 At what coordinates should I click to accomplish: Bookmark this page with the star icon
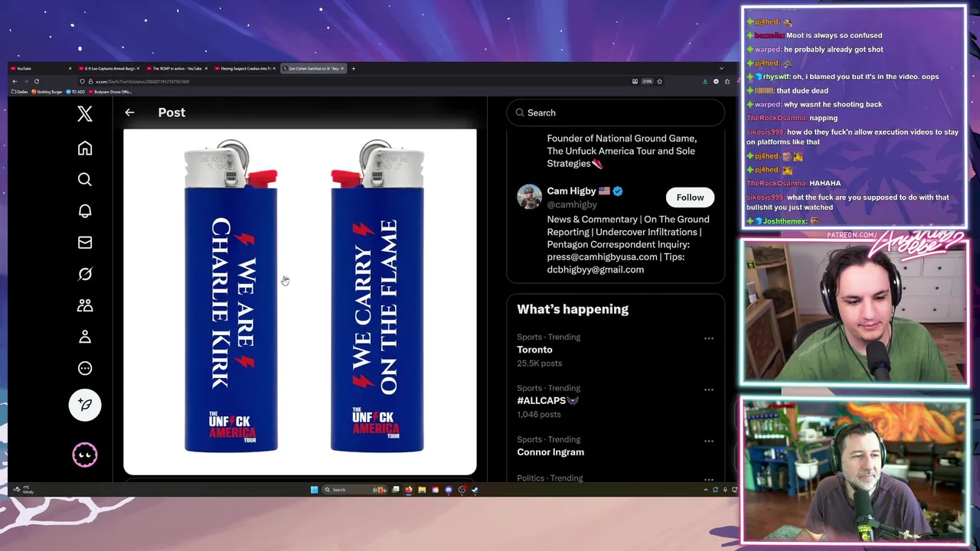click(659, 81)
